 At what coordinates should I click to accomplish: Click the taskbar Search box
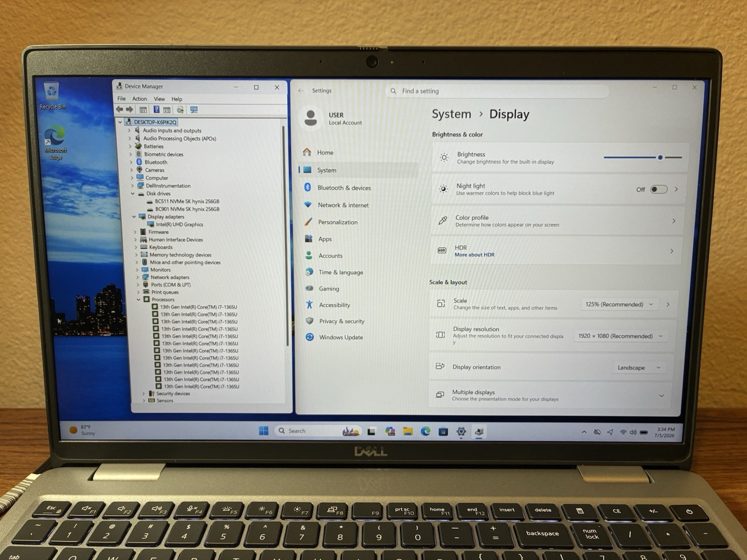coord(317,431)
